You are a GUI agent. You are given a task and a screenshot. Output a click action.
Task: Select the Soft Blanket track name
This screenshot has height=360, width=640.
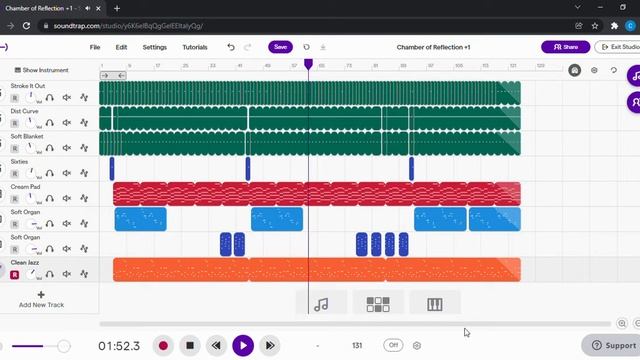27,136
